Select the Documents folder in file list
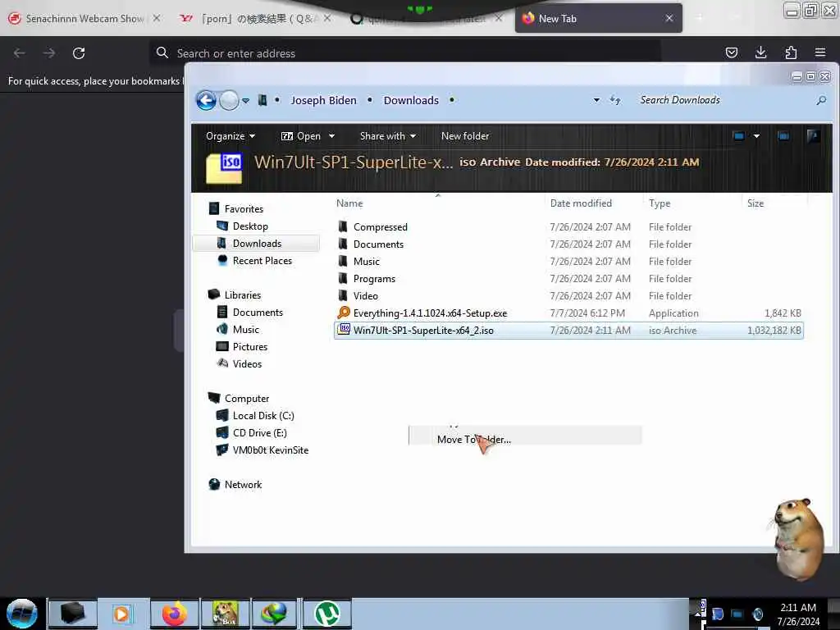This screenshot has height=630, width=840. point(378,244)
